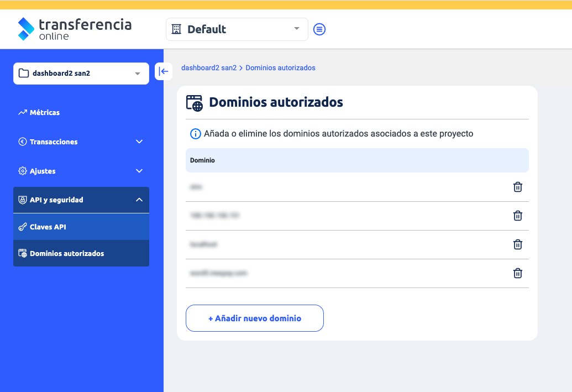Click trash icon for the second domain row
Viewport: 572px width, 392px height.
(x=517, y=216)
